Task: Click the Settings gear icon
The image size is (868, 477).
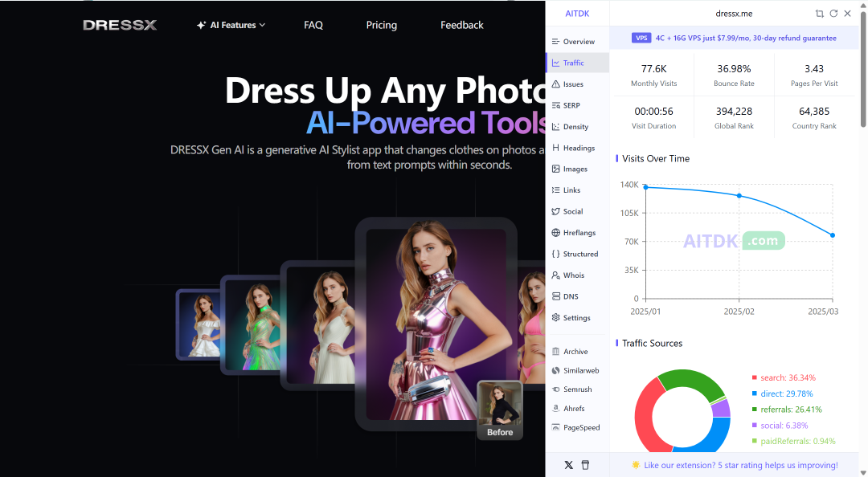Action: (x=556, y=317)
